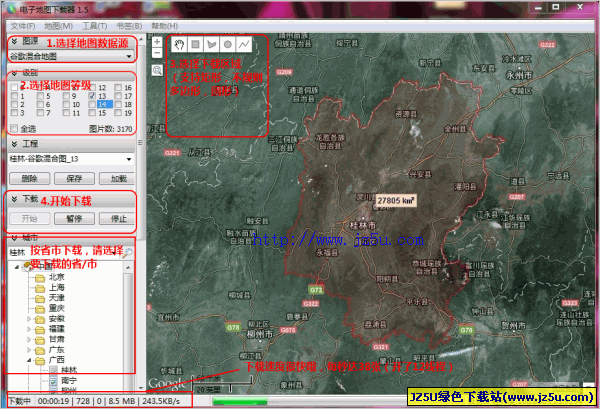This screenshot has height=409, width=600.
Task: Click the 天津 folder icon
Action: point(40,298)
